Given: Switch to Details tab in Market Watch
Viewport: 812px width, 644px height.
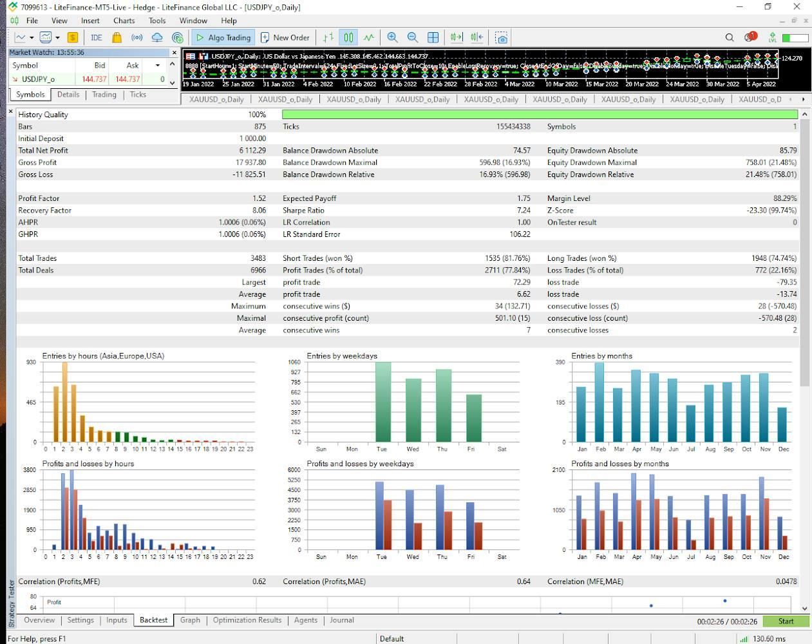Looking at the screenshot, I should pos(68,95).
